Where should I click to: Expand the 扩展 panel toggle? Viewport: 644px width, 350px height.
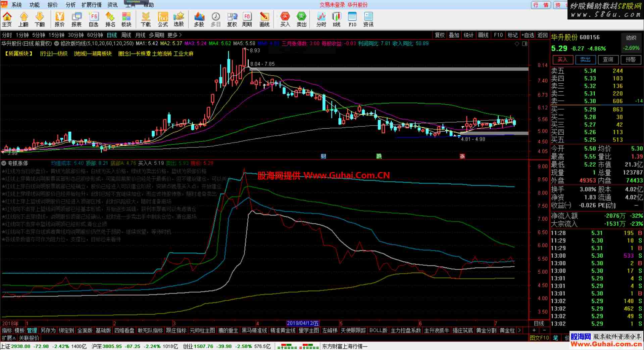(9, 338)
